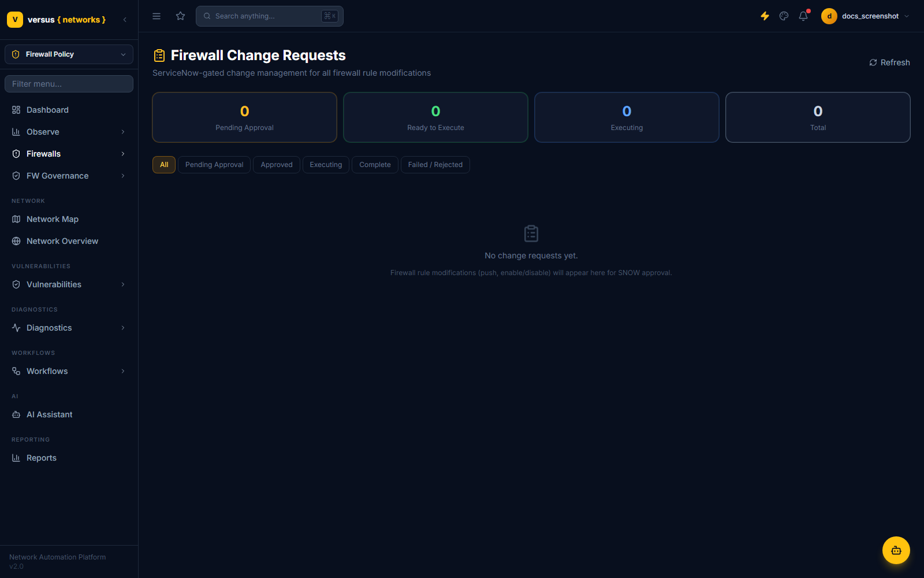Expand the Workflows menu chevron
This screenshot has width=924, height=578.
pos(123,371)
